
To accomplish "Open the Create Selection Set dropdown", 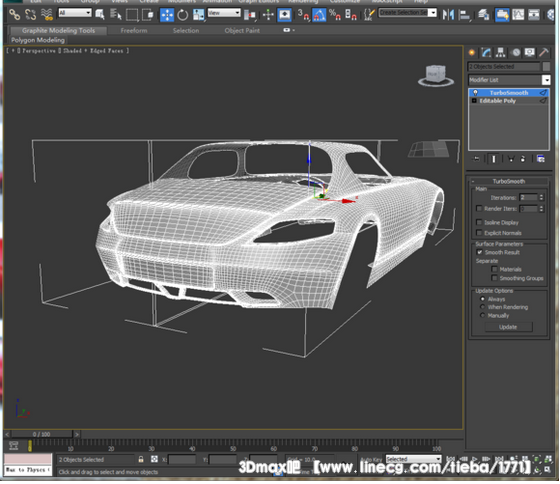I will click(408, 13).
